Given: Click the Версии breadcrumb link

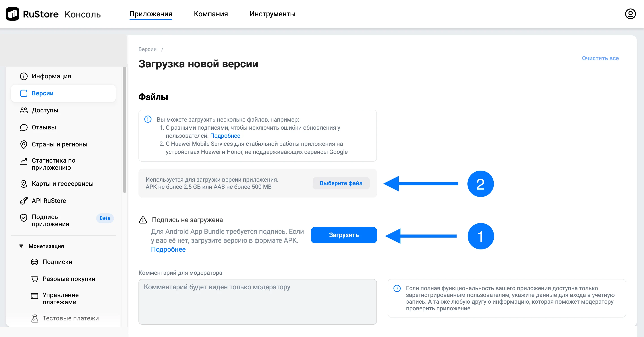Looking at the screenshot, I should click(147, 49).
